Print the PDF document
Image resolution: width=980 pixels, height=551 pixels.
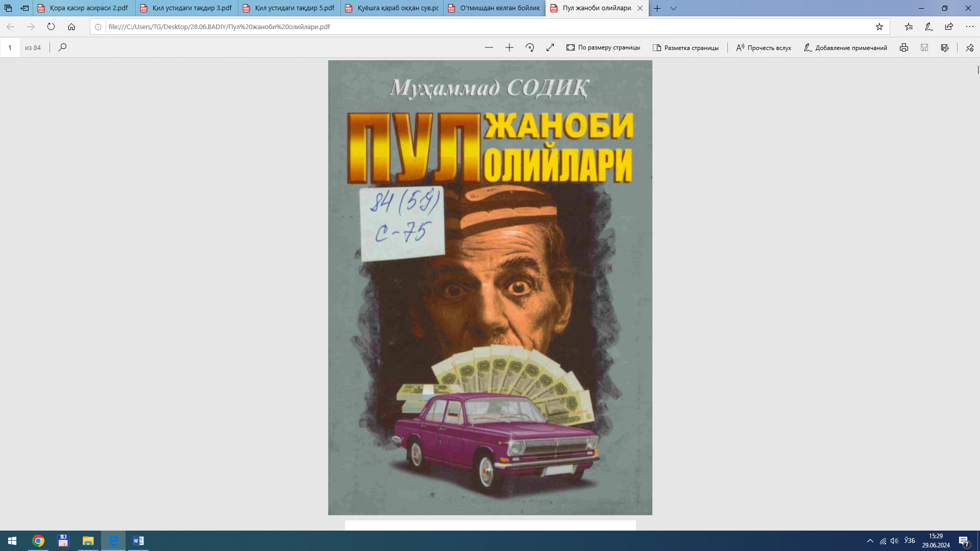(904, 47)
